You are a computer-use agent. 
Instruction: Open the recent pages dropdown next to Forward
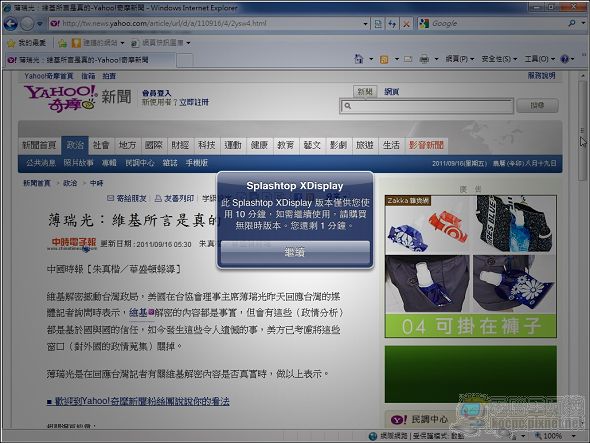(x=40, y=24)
